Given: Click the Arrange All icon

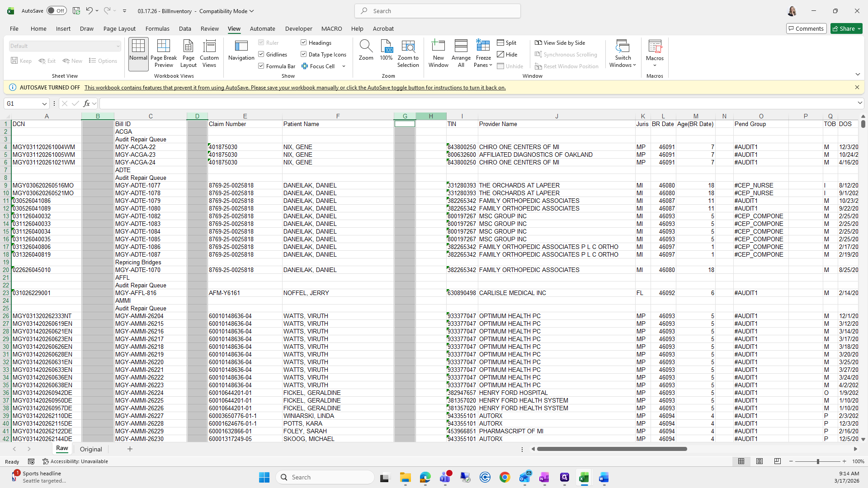Looking at the screenshot, I should (x=461, y=53).
